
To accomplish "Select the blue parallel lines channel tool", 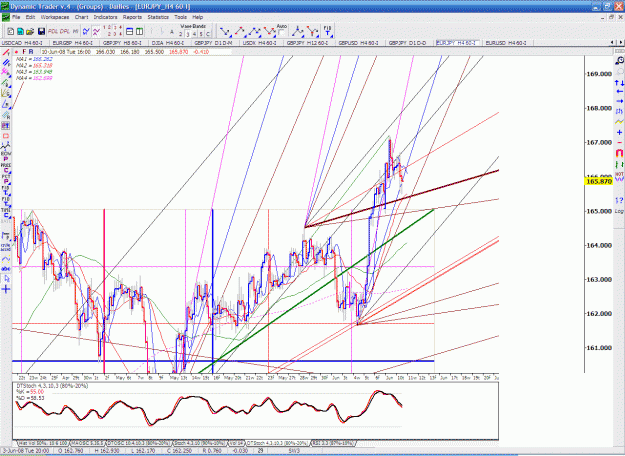I will click(6, 63).
